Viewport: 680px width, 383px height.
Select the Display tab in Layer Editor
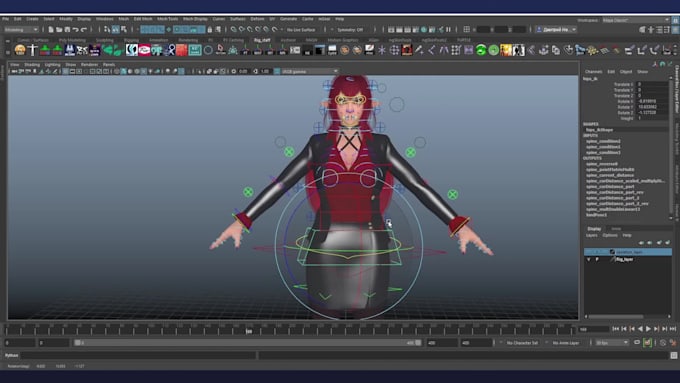point(594,229)
